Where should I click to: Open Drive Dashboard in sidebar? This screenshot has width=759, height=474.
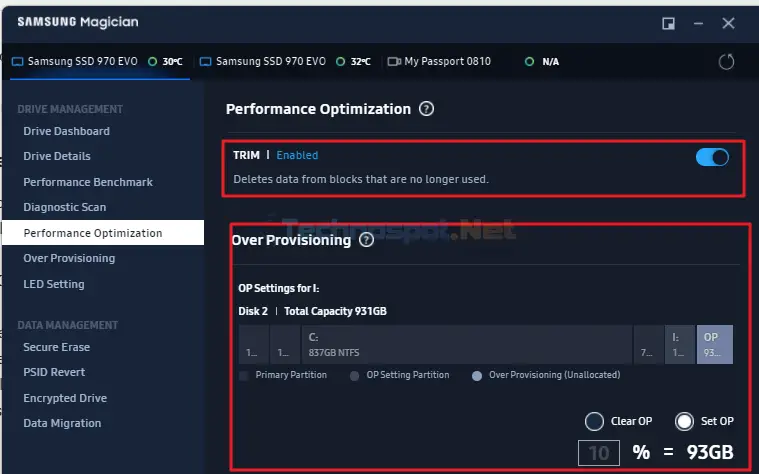[x=66, y=131]
